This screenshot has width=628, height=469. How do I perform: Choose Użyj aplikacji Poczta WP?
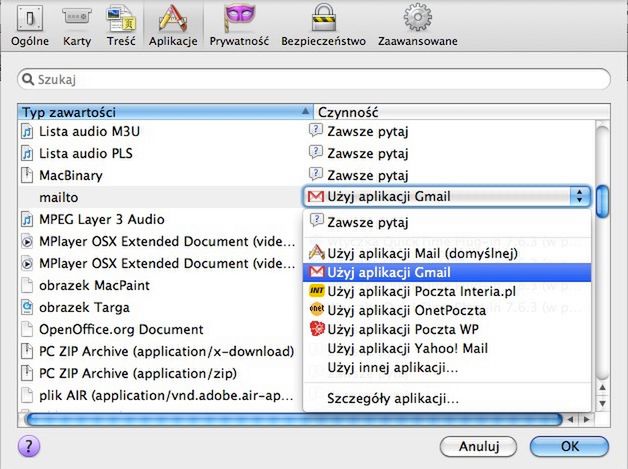pyautogui.click(x=447, y=329)
